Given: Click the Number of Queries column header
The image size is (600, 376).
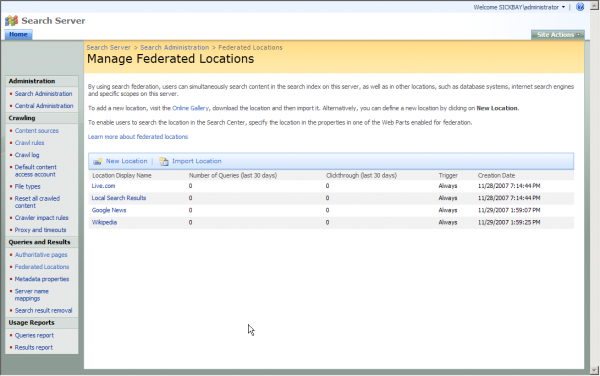Looking at the screenshot, I should 233,176.
